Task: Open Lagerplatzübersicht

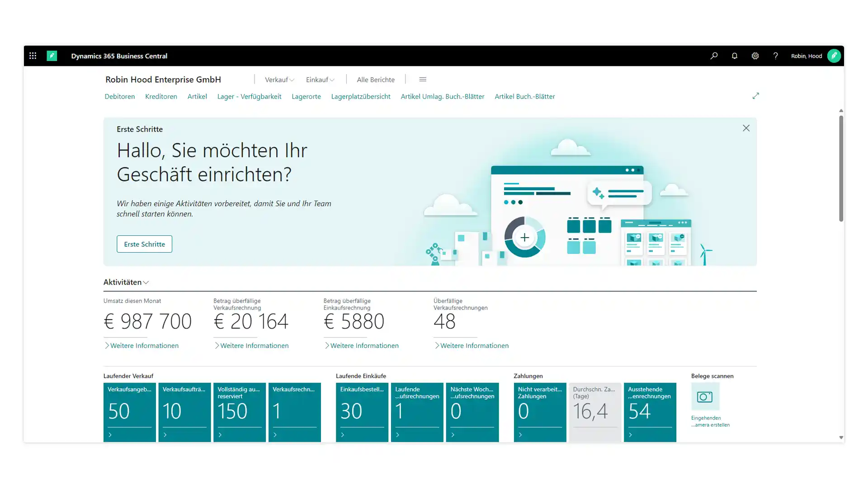Action: tap(361, 96)
